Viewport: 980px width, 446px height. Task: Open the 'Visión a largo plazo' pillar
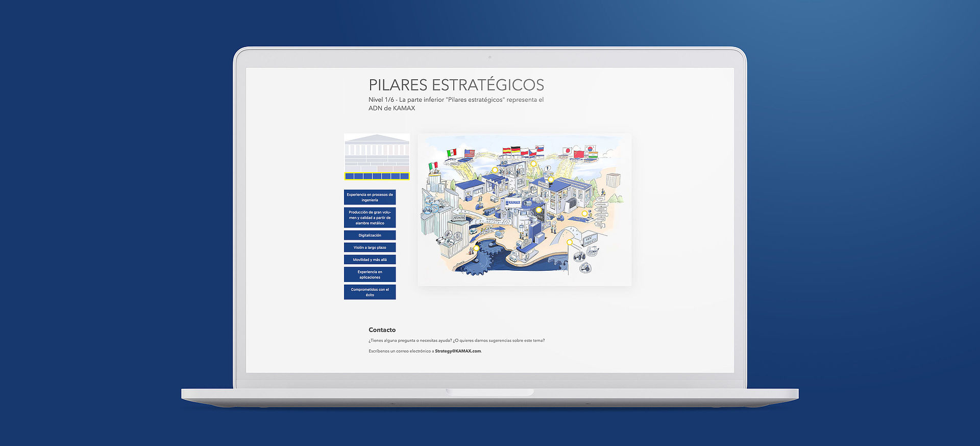(x=370, y=247)
